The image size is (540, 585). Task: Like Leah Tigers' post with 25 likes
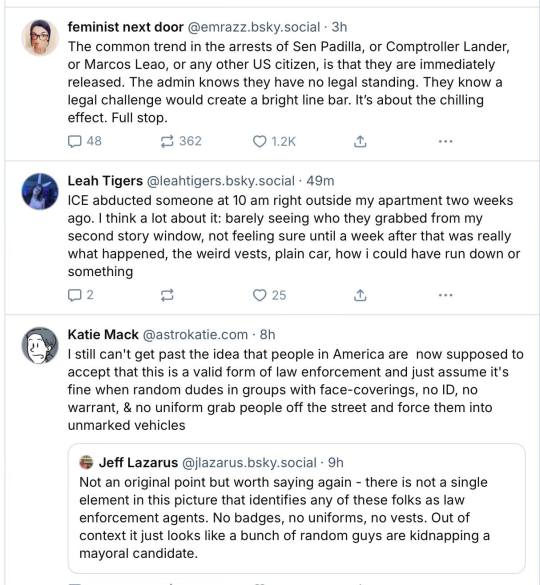[269, 295]
